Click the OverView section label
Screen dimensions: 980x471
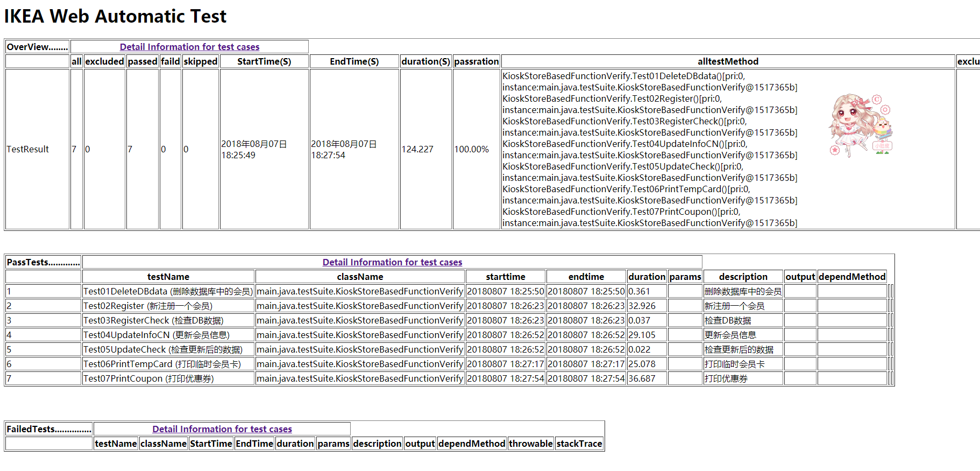[37, 47]
